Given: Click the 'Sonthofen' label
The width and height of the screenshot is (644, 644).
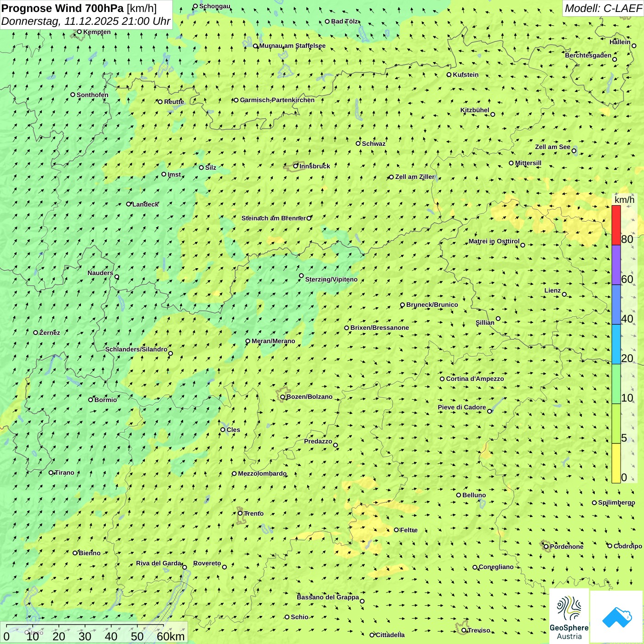Looking at the screenshot, I should (x=92, y=95).
